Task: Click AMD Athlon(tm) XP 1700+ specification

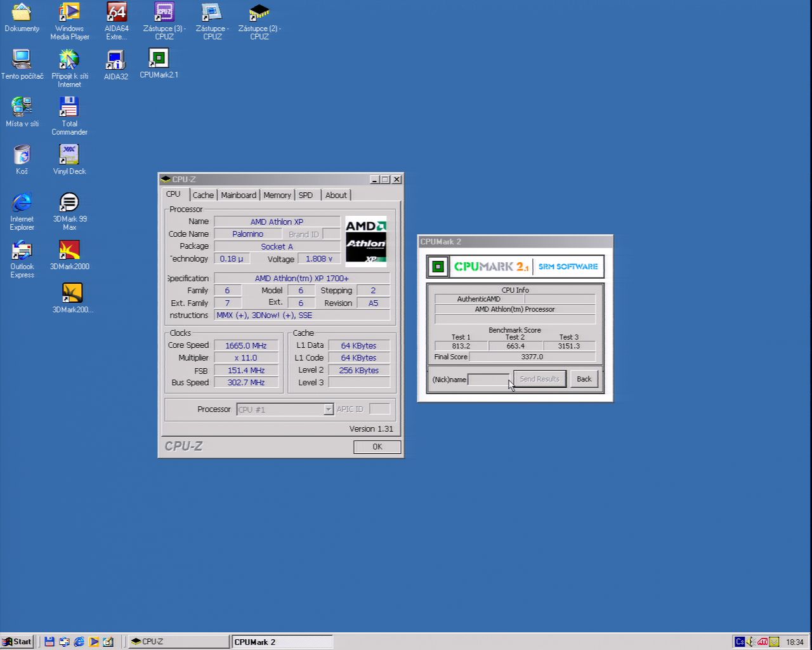Action: coord(302,279)
